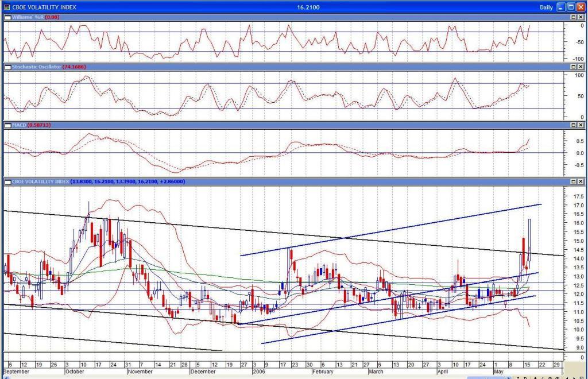588x379 pixels.
Task: Maximize the Williams' %R indicator panel
Action: [574, 17]
